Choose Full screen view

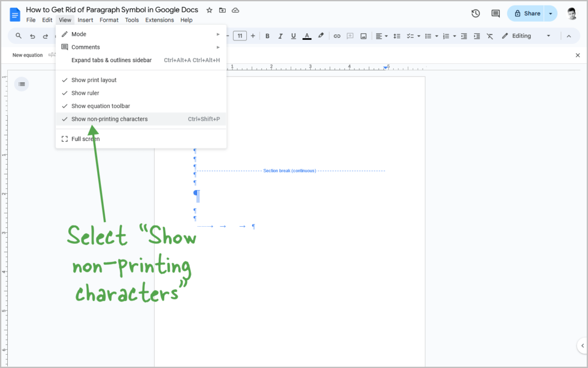(x=141, y=139)
